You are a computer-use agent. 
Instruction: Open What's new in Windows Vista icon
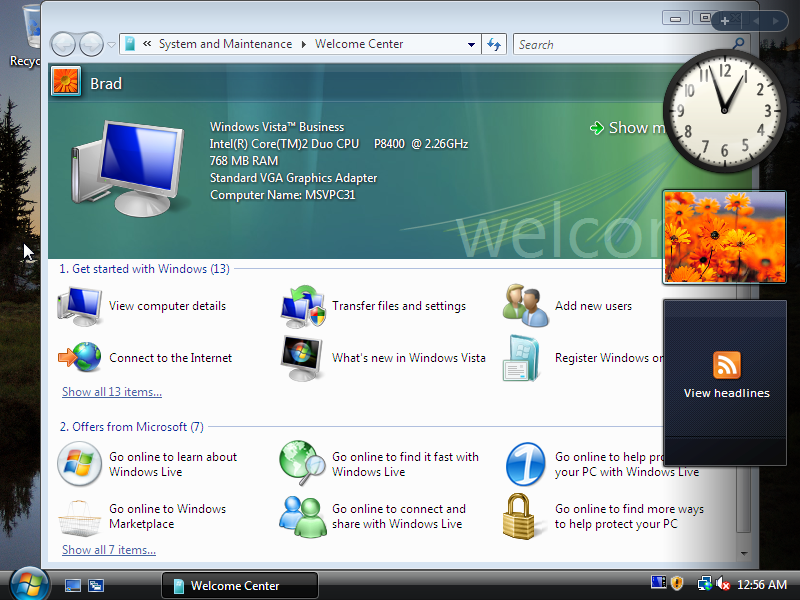[x=302, y=358]
